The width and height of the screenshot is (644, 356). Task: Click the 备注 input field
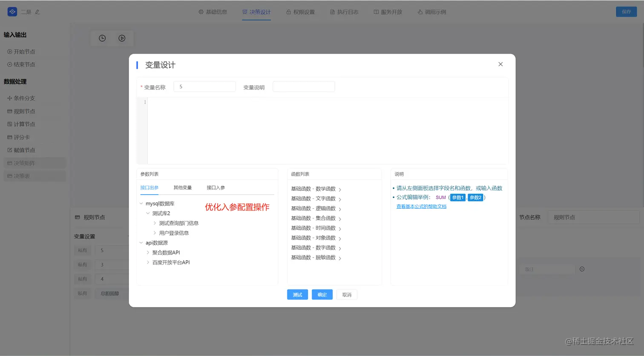547,270
